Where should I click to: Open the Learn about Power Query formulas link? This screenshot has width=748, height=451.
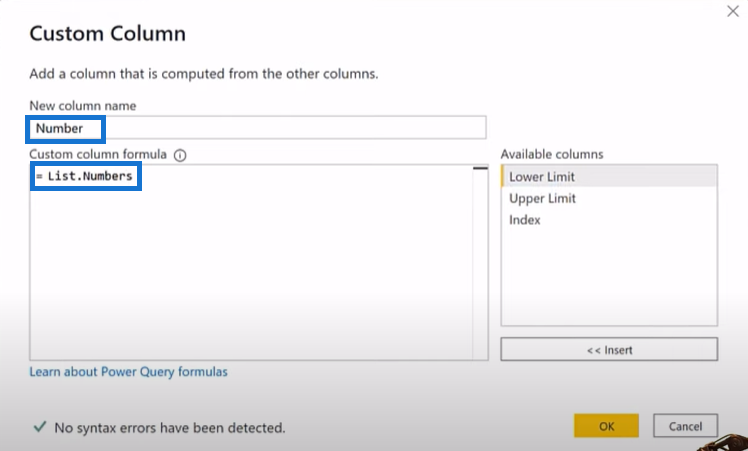coord(128,371)
